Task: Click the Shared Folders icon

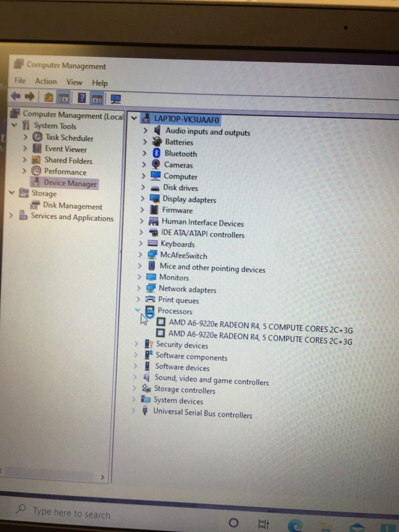Action: pos(36,160)
